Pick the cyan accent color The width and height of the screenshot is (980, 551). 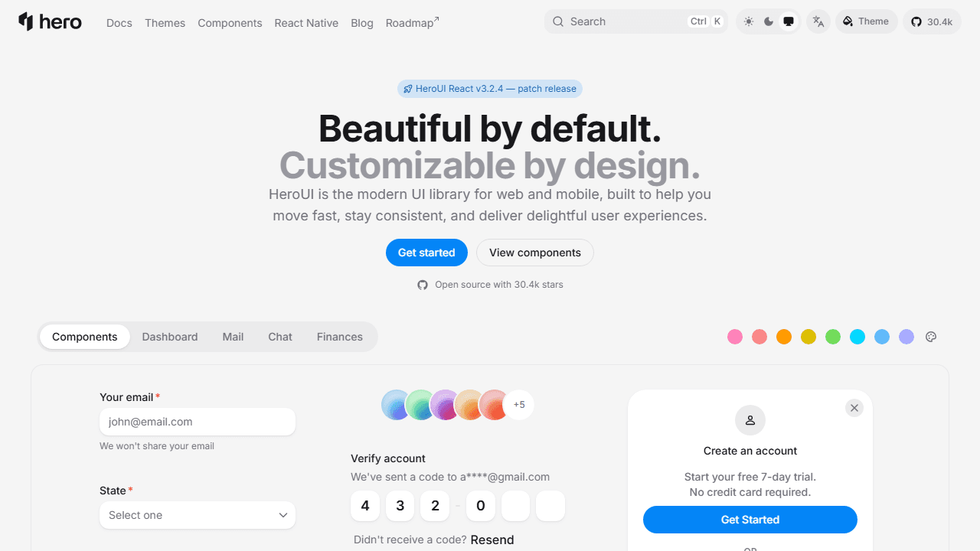click(x=857, y=337)
